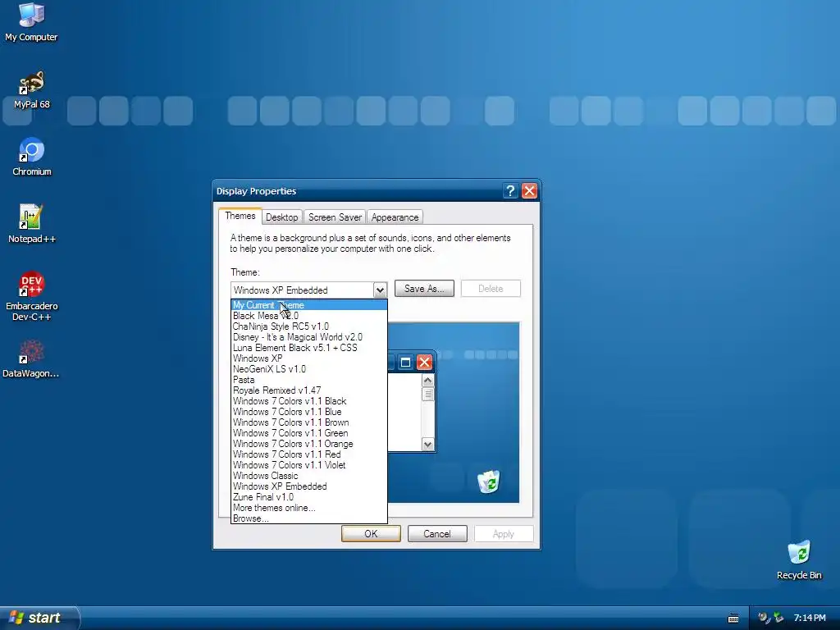The height and width of the screenshot is (630, 840).
Task: Choose the Windows Classic theme
Action: (309, 476)
